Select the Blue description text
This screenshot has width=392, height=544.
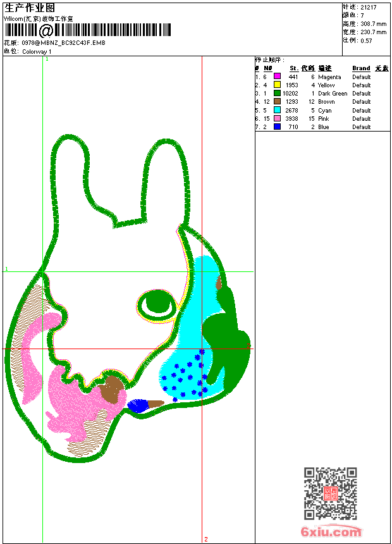tap(323, 127)
